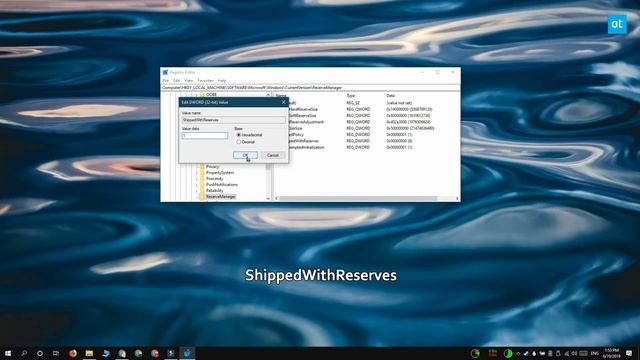Screen dimensions: 640x360
Task: Open the Favorites menu in Registry Editor
Action: [x=205, y=81]
